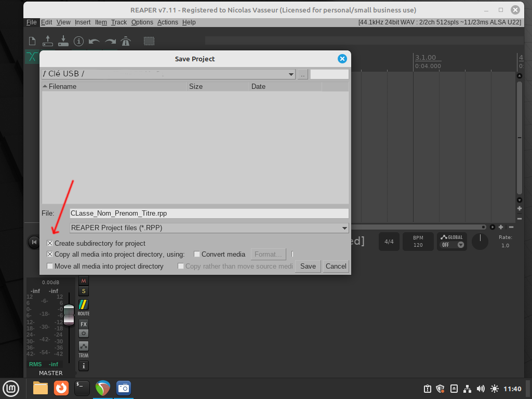This screenshot has width=532, height=399.
Task: Open the Track menu
Action: point(119,22)
